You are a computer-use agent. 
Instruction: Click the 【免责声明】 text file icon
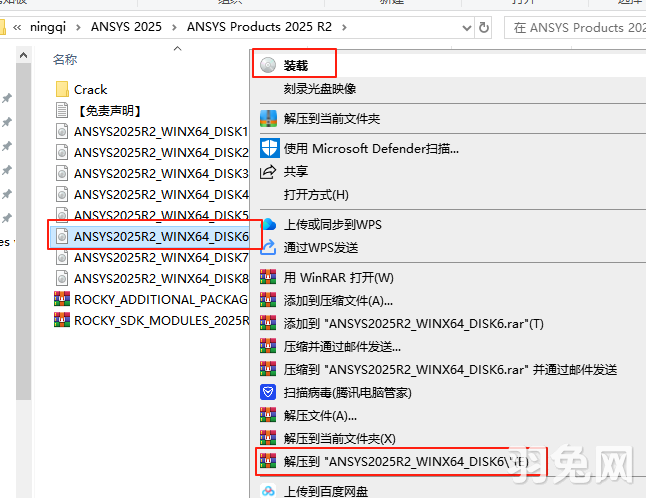(x=62, y=110)
